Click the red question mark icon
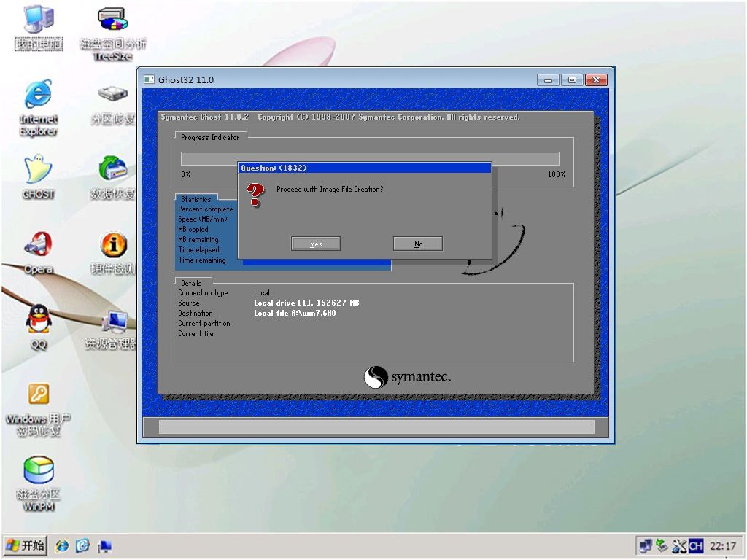This screenshot has height=560, width=747. 255,195
